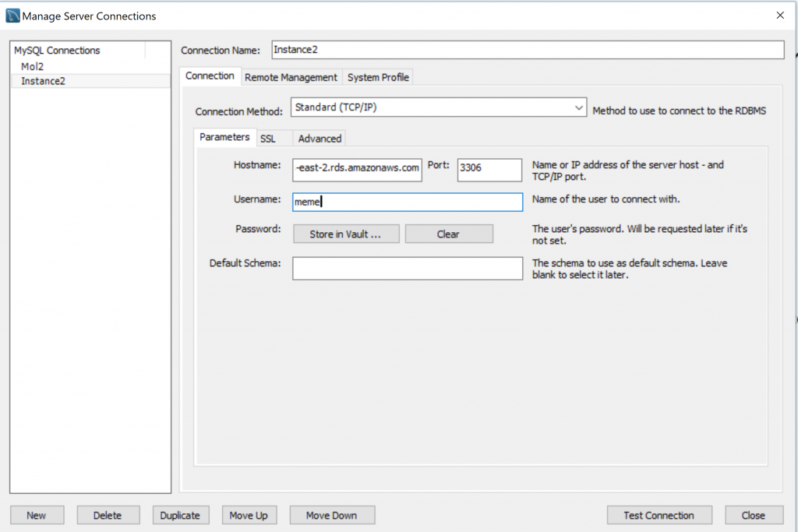Click Move Down button
This screenshot has width=798, height=532.
point(332,515)
